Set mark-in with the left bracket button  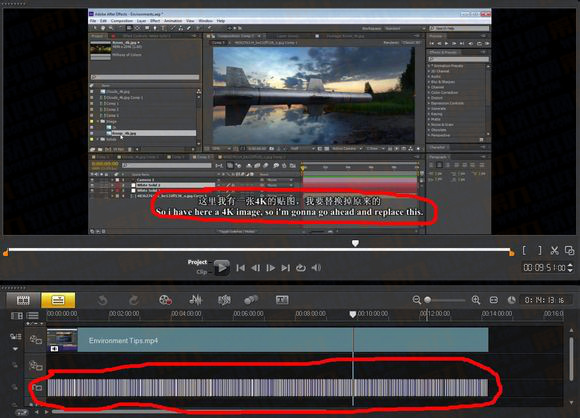tap(525, 250)
